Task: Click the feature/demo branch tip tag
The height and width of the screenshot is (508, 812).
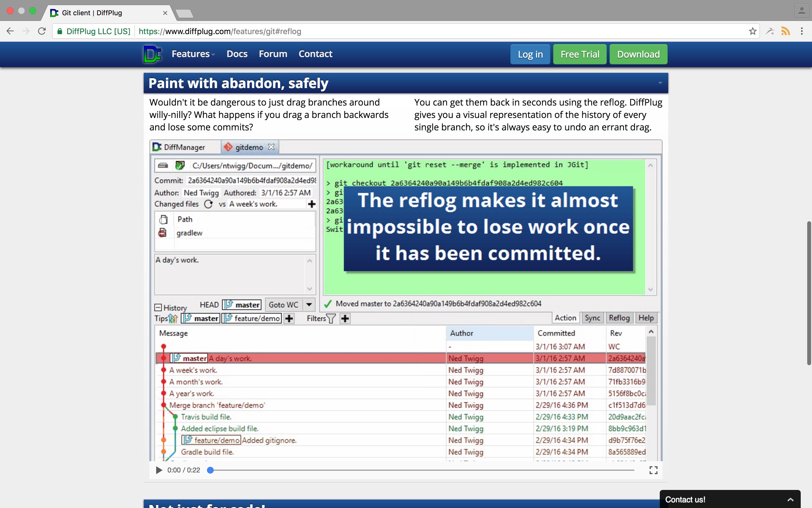Action: point(251,318)
